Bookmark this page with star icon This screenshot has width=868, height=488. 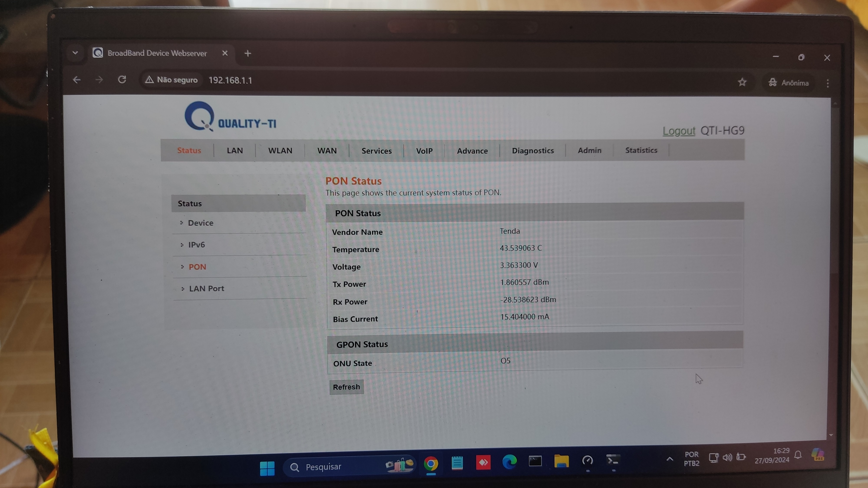point(742,82)
